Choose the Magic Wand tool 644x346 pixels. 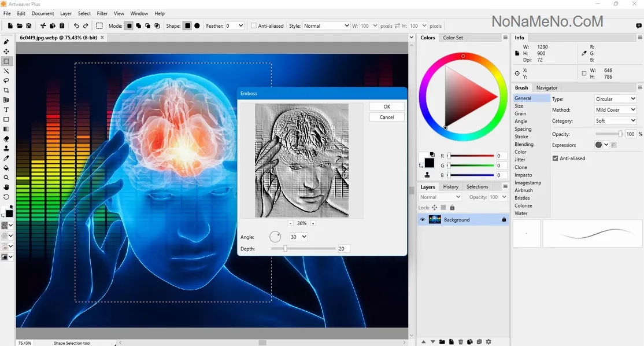(6, 71)
